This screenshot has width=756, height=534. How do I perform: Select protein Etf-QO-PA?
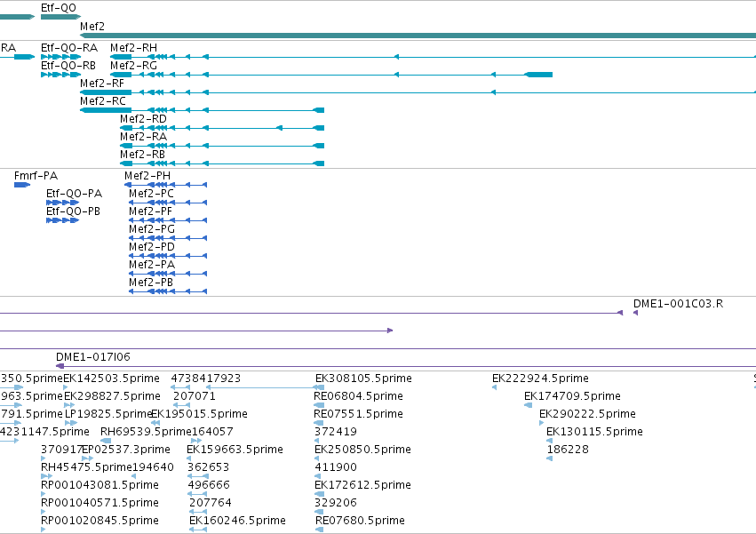63,203
